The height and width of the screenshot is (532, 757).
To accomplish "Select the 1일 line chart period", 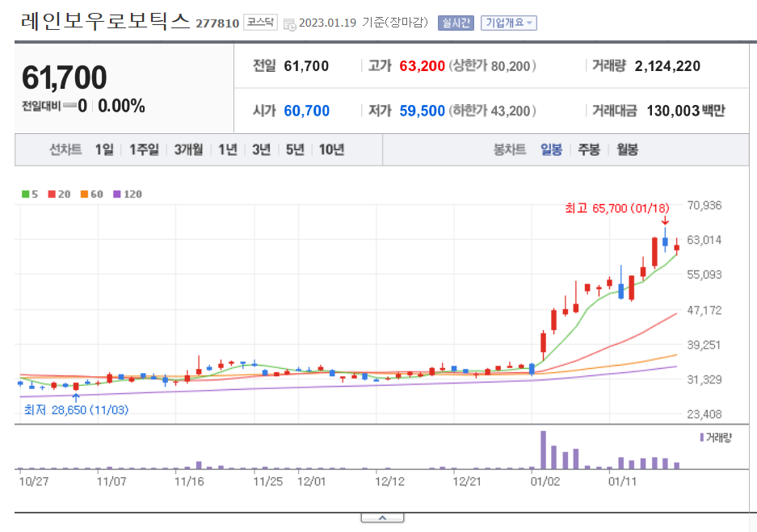I will tap(104, 149).
